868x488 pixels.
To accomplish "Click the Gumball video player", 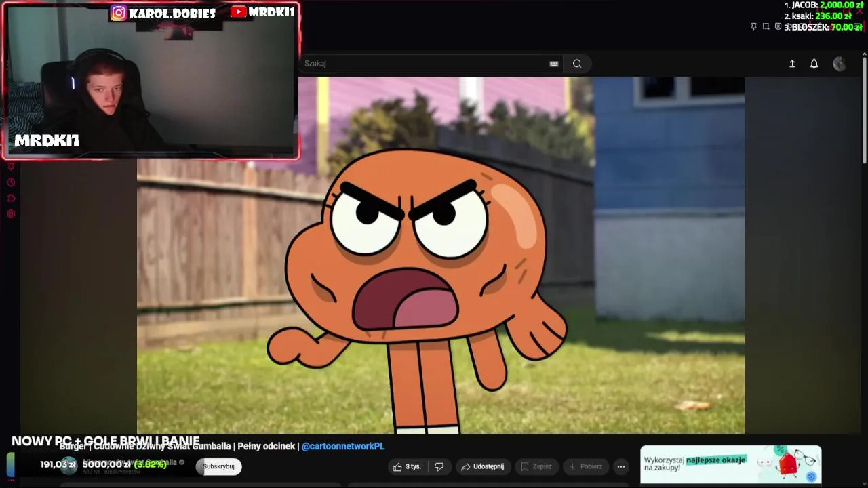I will [x=441, y=255].
